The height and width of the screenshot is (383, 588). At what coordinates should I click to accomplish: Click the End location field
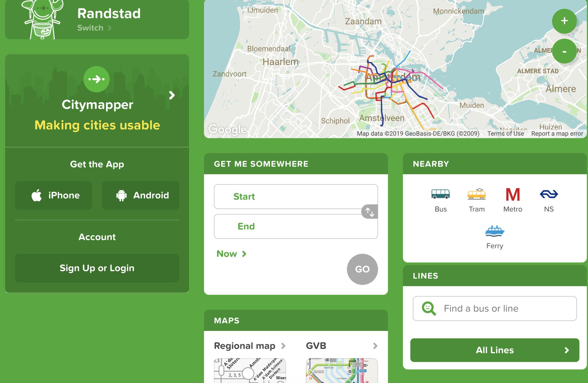pos(296,227)
